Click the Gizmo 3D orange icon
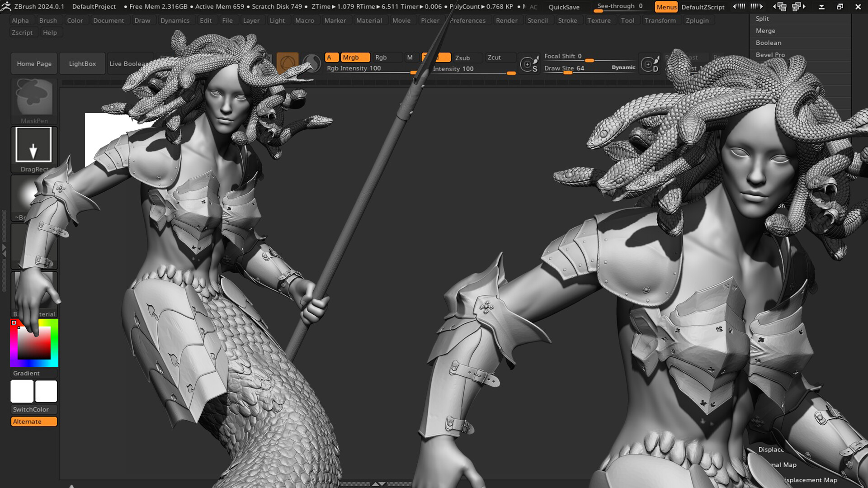This screenshot has height=488, width=868. click(x=288, y=63)
